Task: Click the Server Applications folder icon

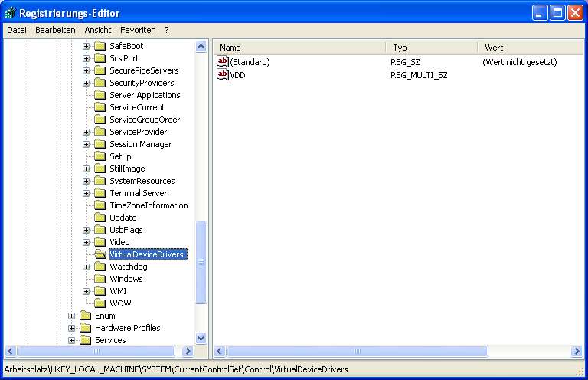Action: pos(100,95)
